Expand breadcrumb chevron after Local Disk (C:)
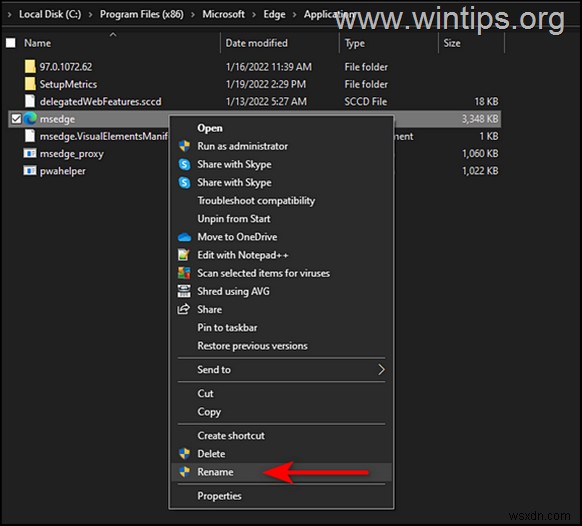The height and width of the screenshot is (526, 582). 90,15
